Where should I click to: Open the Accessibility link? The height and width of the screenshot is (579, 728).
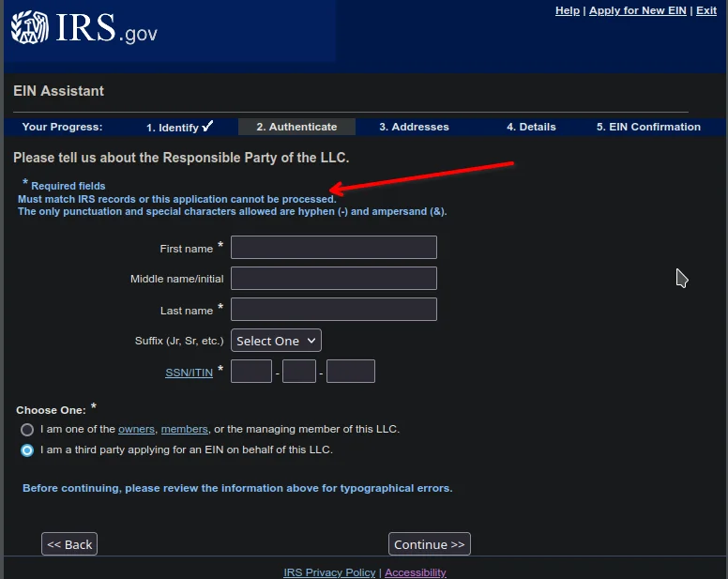click(416, 572)
